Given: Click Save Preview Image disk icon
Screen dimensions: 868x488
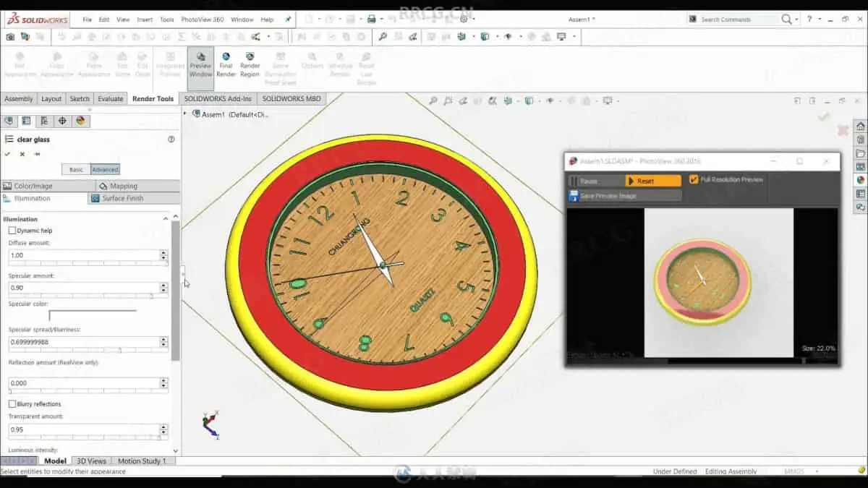Looking at the screenshot, I should [574, 195].
